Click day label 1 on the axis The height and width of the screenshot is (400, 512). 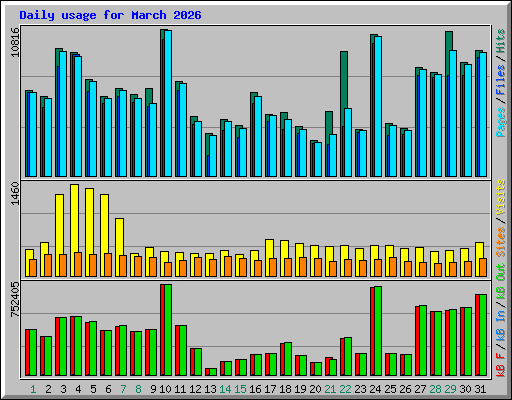33,389
